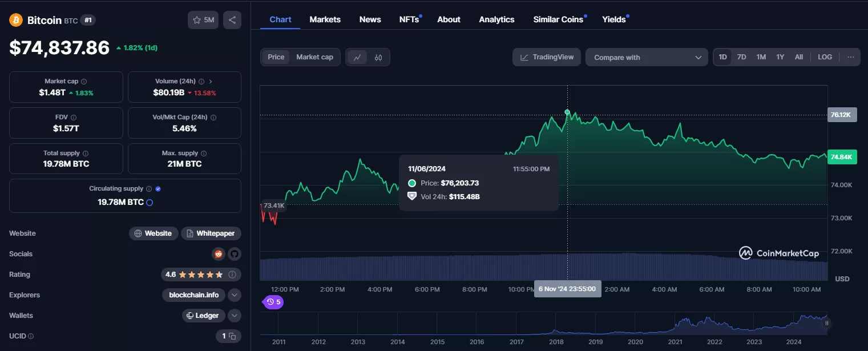This screenshot has width=868, height=351.
Task: Select the 7D time range
Action: [x=741, y=57]
